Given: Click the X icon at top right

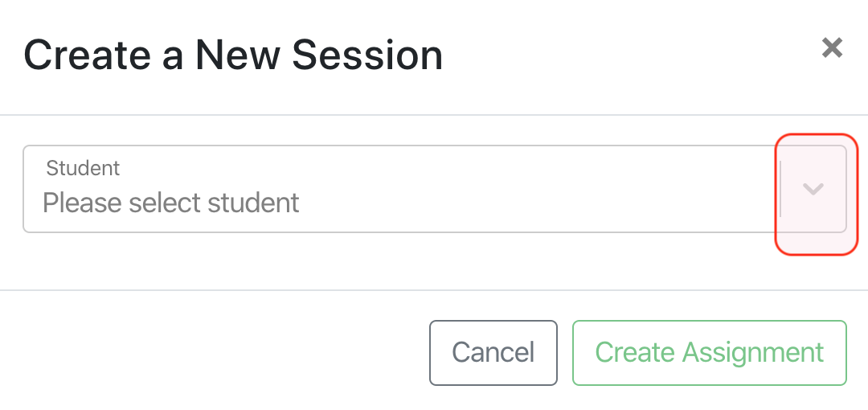Looking at the screenshot, I should coord(832,48).
